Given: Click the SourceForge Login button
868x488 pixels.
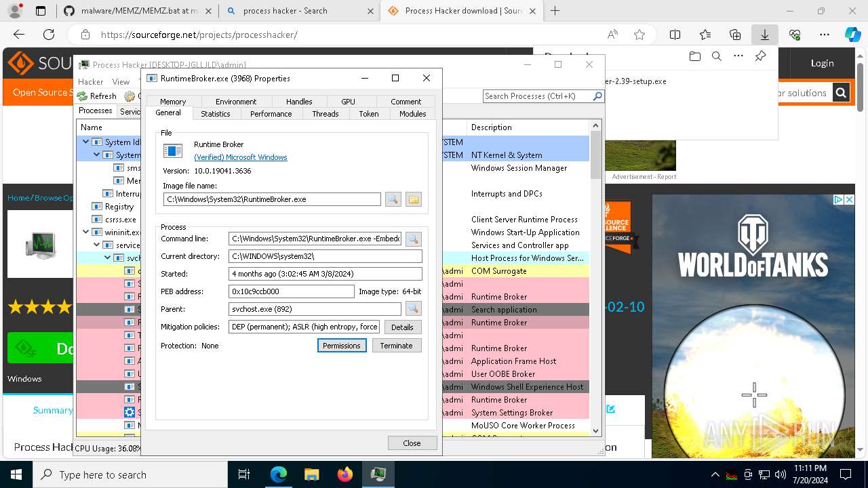Looking at the screenshot, I should [x=822, y=63].
